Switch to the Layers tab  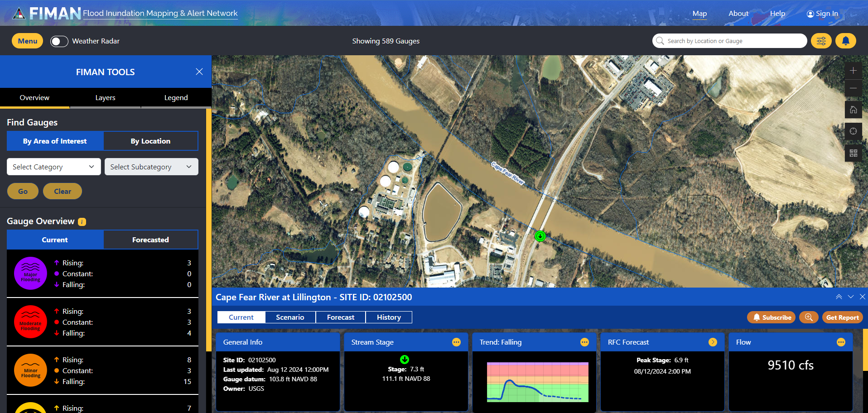105,97
